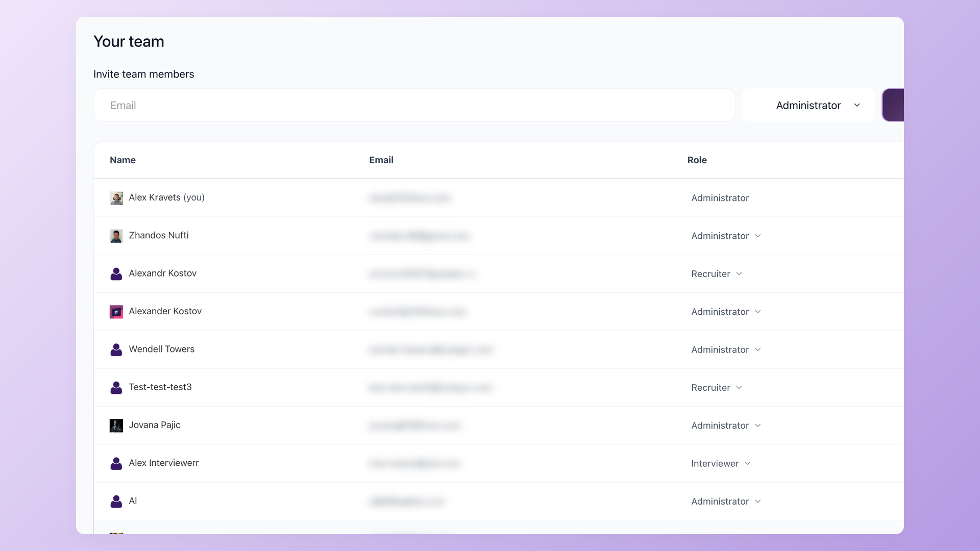The width and height of the screenshot is (980, 551).
Task: Open the invite role Administrator dropdown
Action: coord(808,105)
